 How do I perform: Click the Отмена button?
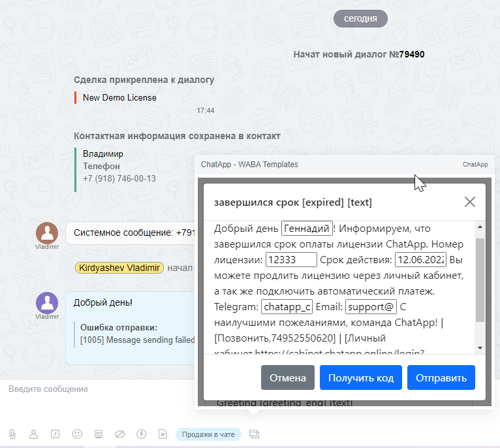click(288, 377)
